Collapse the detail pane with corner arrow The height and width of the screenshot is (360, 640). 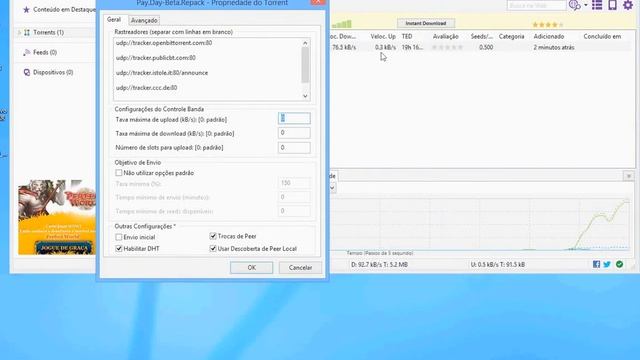click(x=629, y=176)
